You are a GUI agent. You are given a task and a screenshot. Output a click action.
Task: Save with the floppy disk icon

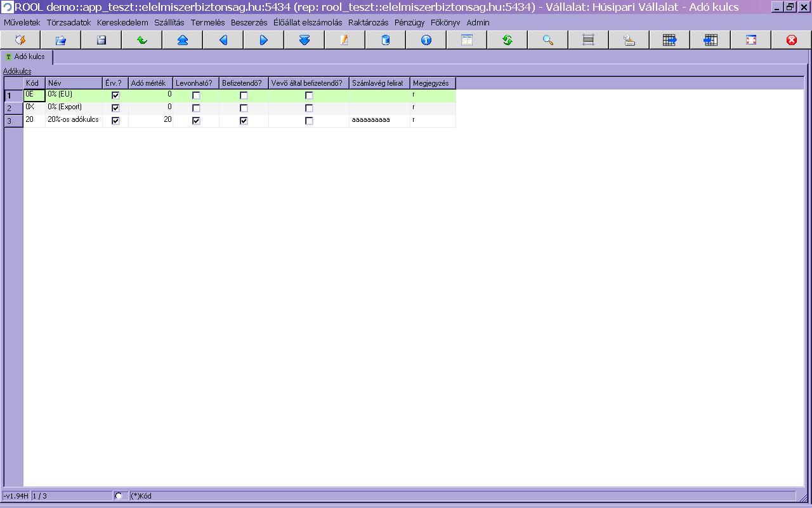tap(101, 40)
